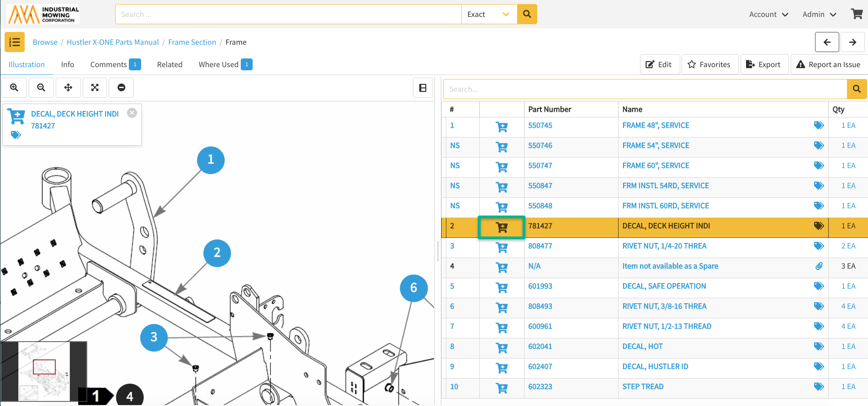Image resolution: width=868 pixels, height=406 pixels.
Task: Fit illustration to screen with expand icon
Action: (x=95, y=88)
